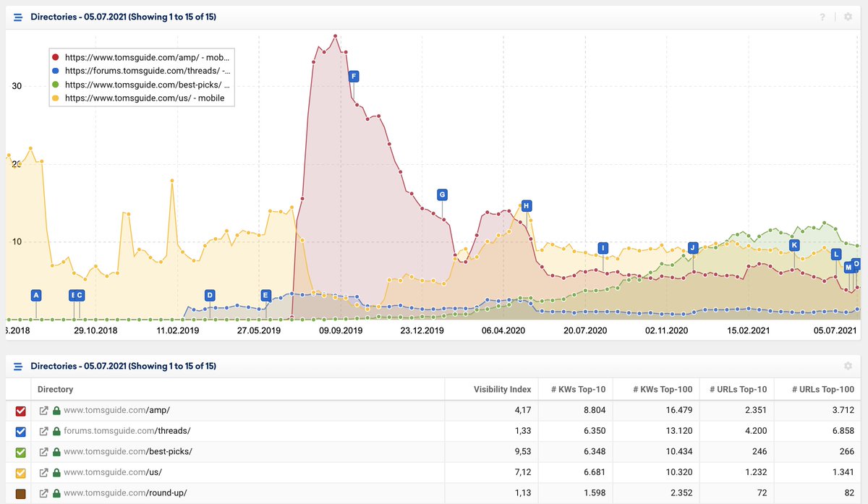Click URLs Top-100 value 1.341
Screen dimensions: 868x504
tap(843, 472)
